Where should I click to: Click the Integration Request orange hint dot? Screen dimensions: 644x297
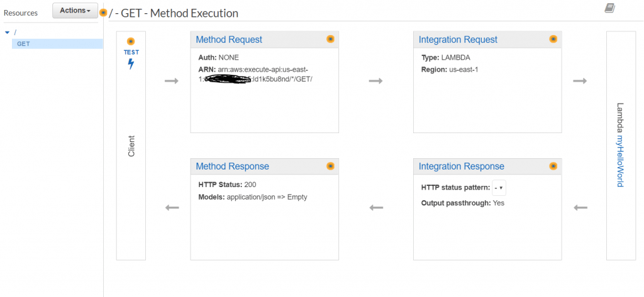click(x=553, y=39)
